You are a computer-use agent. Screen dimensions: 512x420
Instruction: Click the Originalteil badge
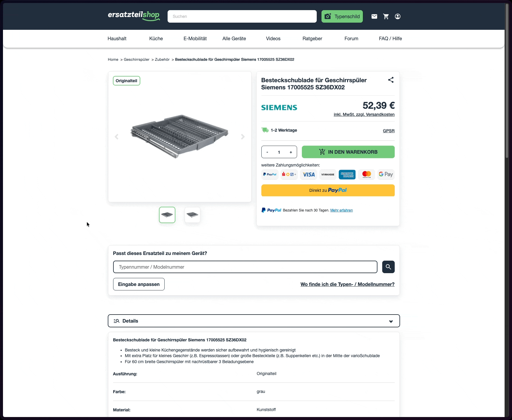coord(127,81)
